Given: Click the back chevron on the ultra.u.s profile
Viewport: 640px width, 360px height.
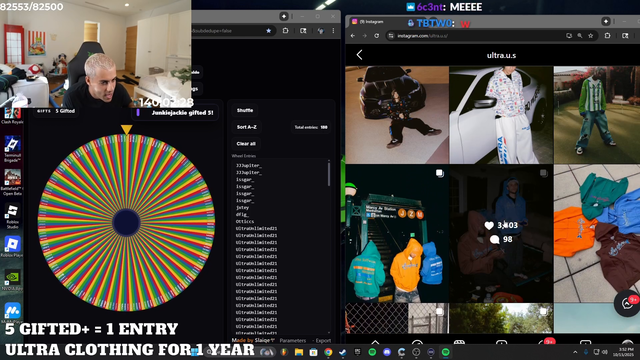Looking at the screenshot, I should (x=359, y=55).
